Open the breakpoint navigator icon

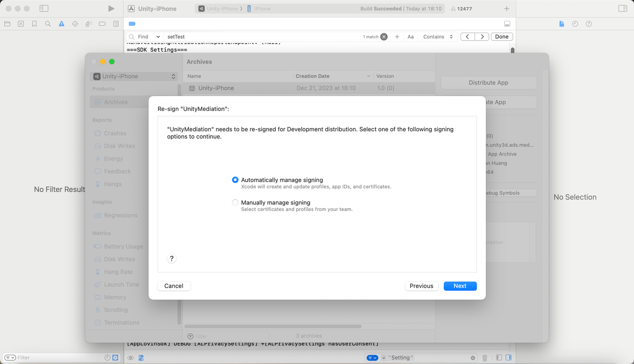(x=102, y=24)
